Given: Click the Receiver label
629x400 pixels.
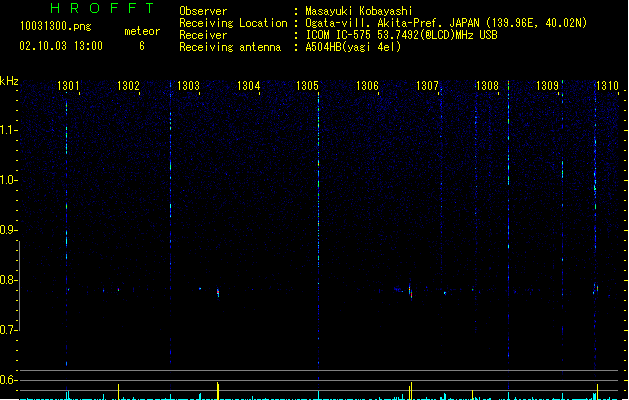Looking at the screenshot, I should (203, 35).
